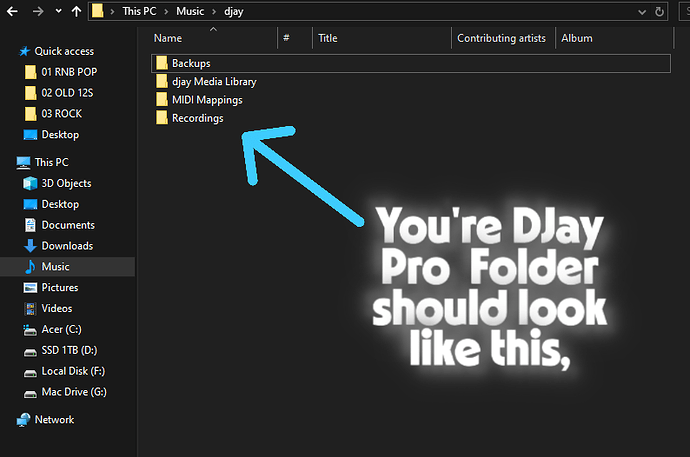Sort by track number column
The height and width of the screenshot is (457, 690).
[x=286, y=38]
